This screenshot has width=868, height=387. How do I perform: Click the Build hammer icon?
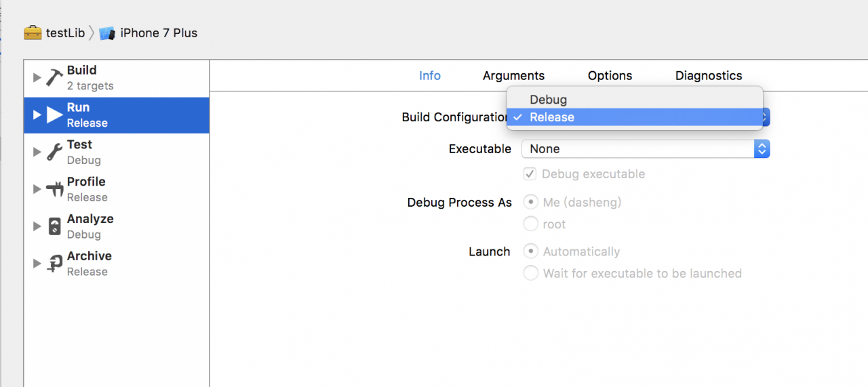coord(55,77)
